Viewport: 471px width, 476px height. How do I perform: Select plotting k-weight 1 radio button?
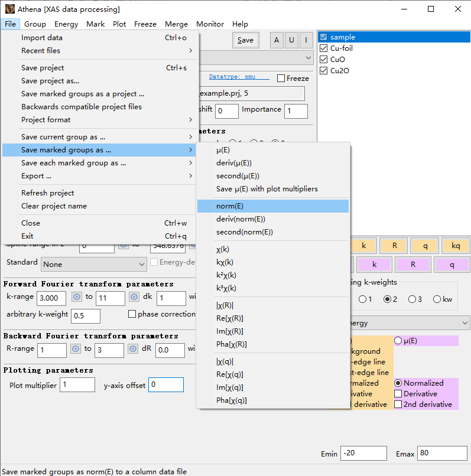(x=362, y=299)
